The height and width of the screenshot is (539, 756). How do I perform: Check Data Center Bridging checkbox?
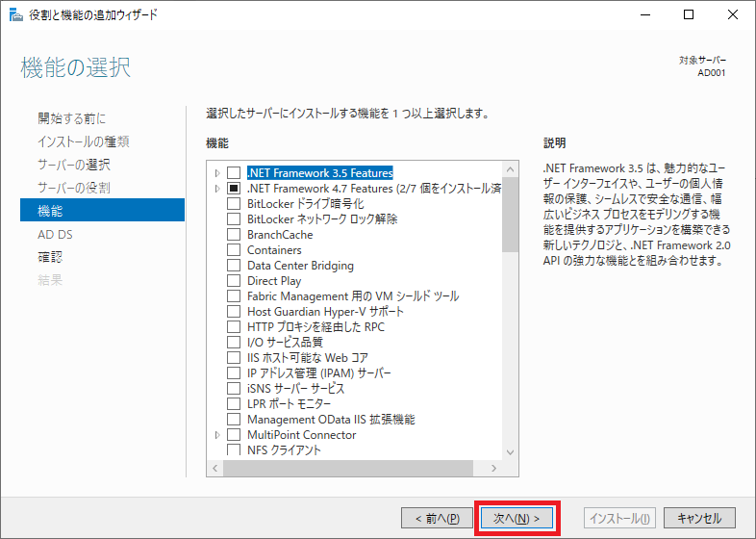pyautogui.click(x=234, y=266)
